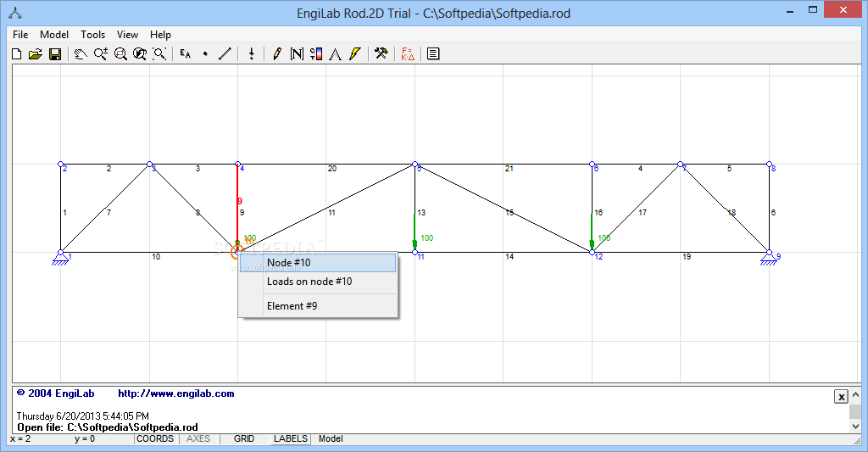Open the Tools menu
Screen dimensions: 868x452
coord(93,34)
